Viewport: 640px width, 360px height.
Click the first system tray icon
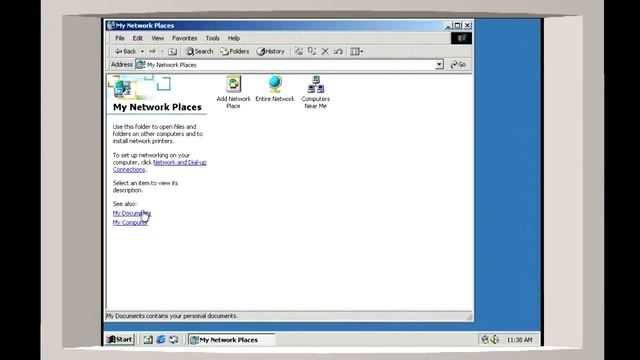pos(484,340)
